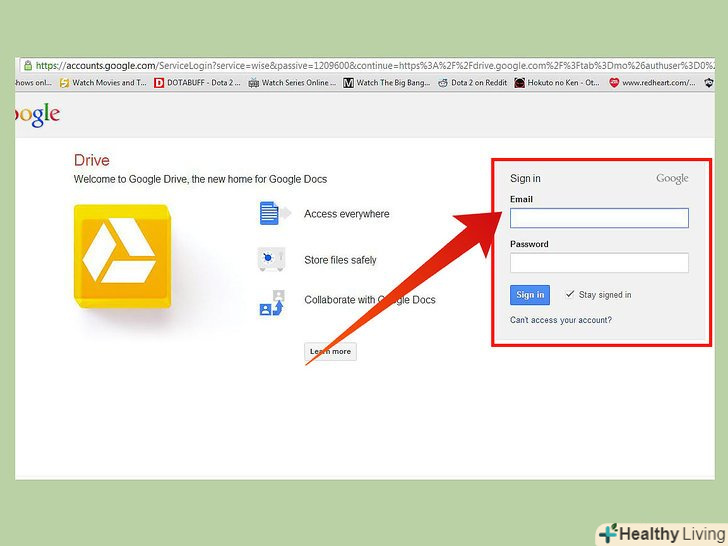The image size is (728, 546).
Task: Click the red Drive heading
Action: click(92, 160)
